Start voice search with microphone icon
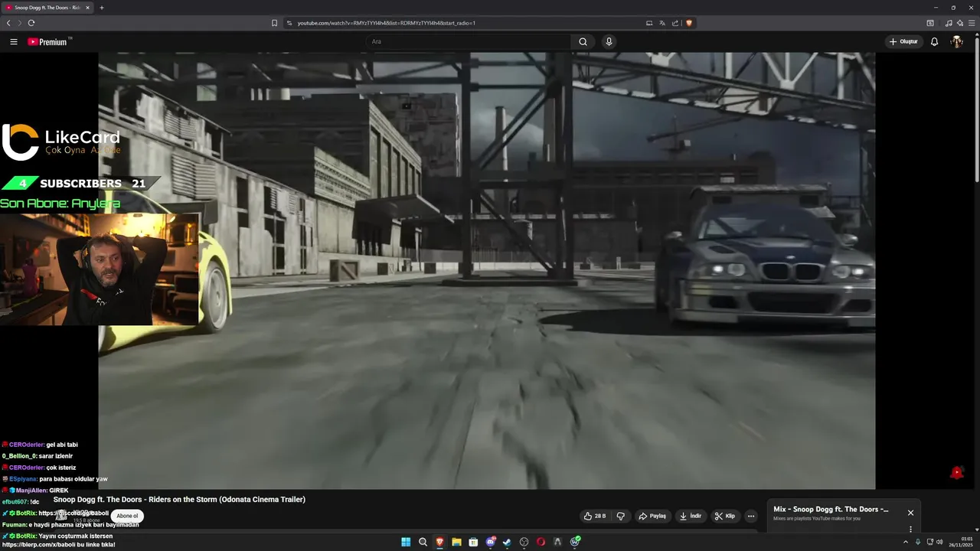 point(609,42)
